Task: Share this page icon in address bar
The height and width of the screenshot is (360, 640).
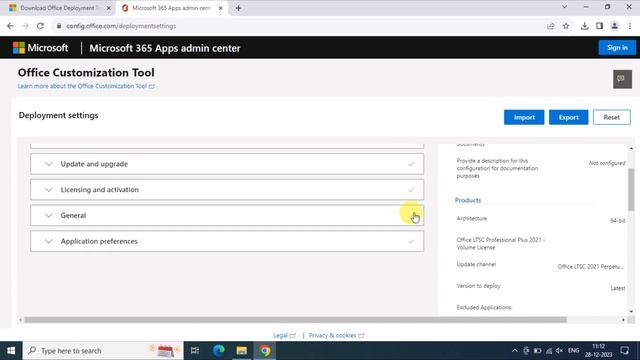Action: coord(551,26)
